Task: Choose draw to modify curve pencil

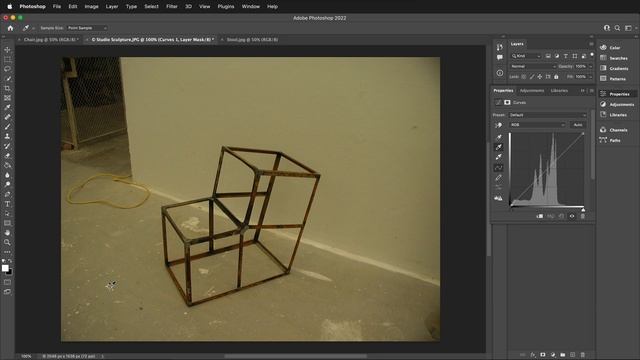Action: tap(498, 178)
